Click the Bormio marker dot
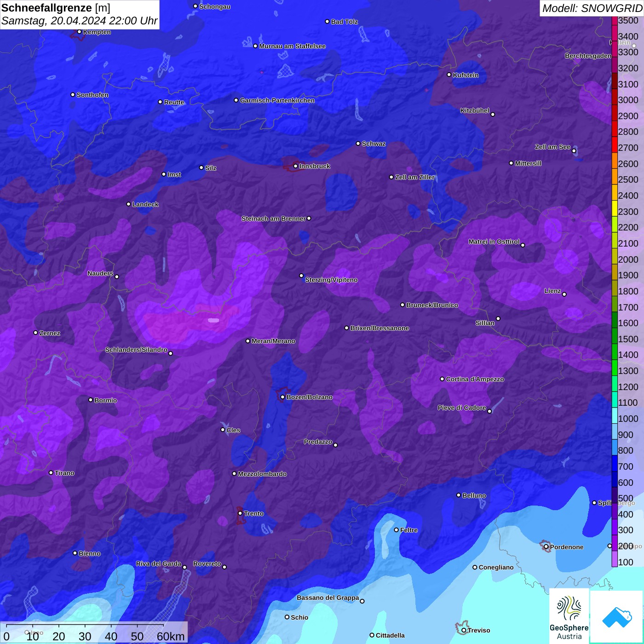 90,400
